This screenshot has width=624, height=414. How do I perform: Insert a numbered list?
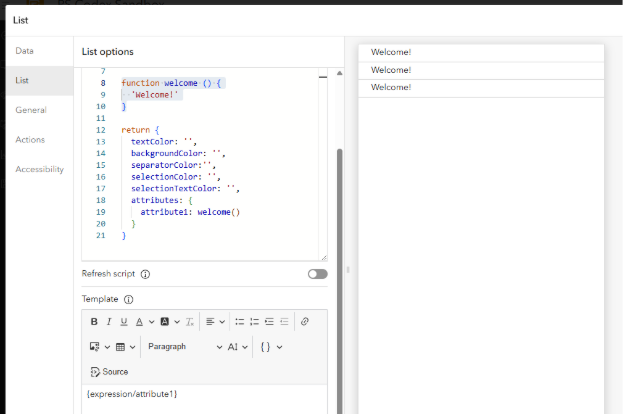[255, 322]
